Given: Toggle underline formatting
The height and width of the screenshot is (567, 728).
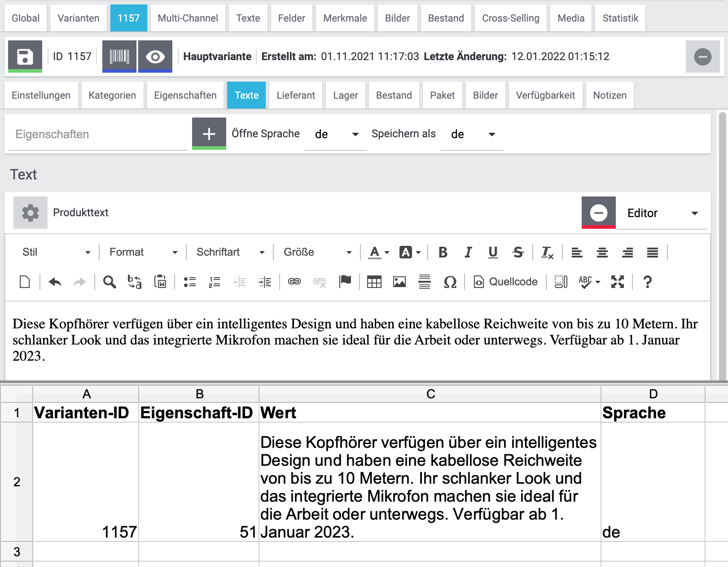Looking at the screenshot, I should [x=493, y=252].
